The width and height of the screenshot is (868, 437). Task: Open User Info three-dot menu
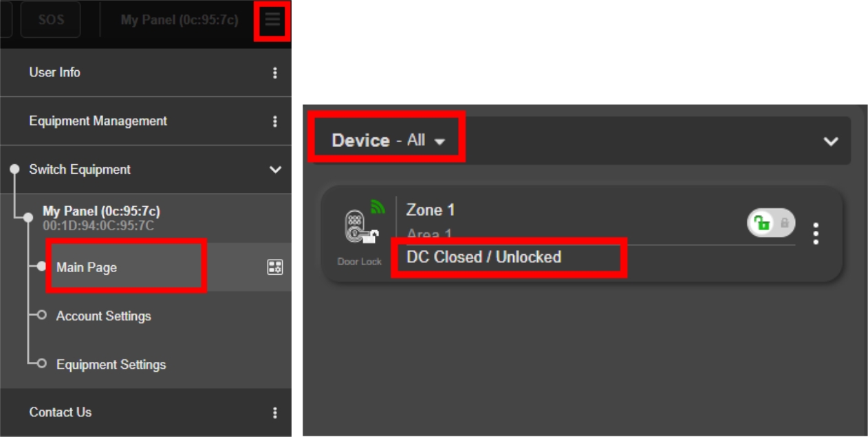(x=274, y=72)
